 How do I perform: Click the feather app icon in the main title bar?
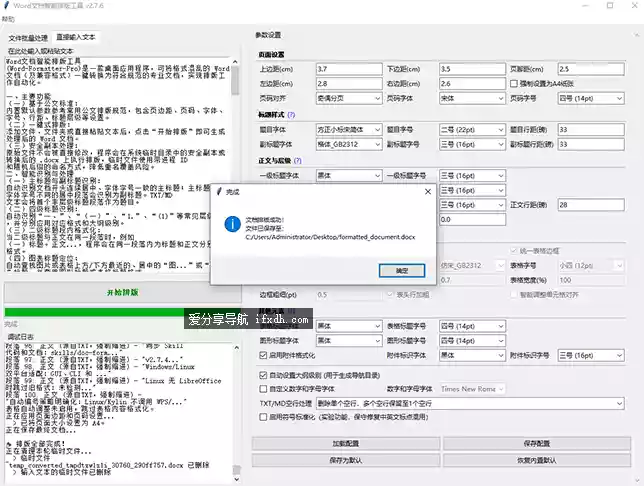[x=6, y=5]
